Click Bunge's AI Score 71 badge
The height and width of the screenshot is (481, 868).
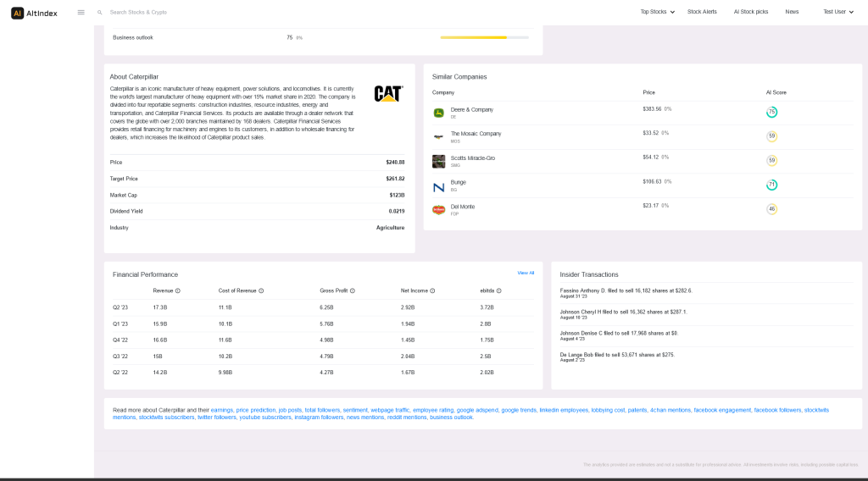771,185
